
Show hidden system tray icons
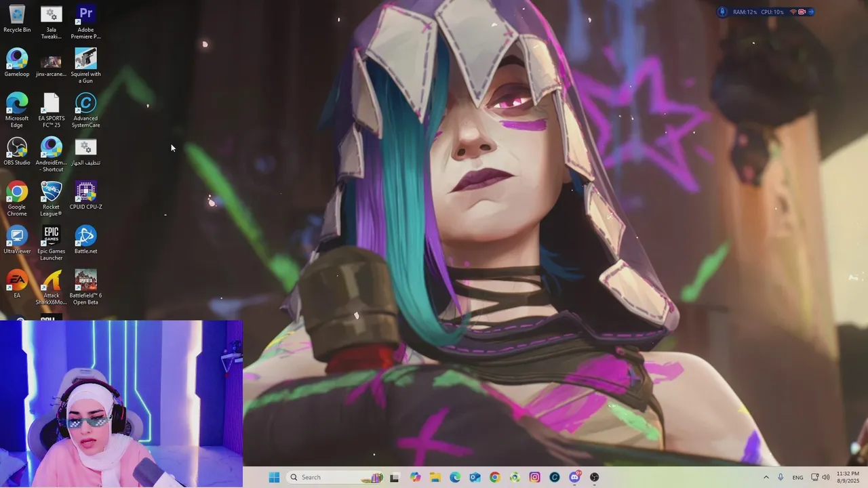(766, 477)
